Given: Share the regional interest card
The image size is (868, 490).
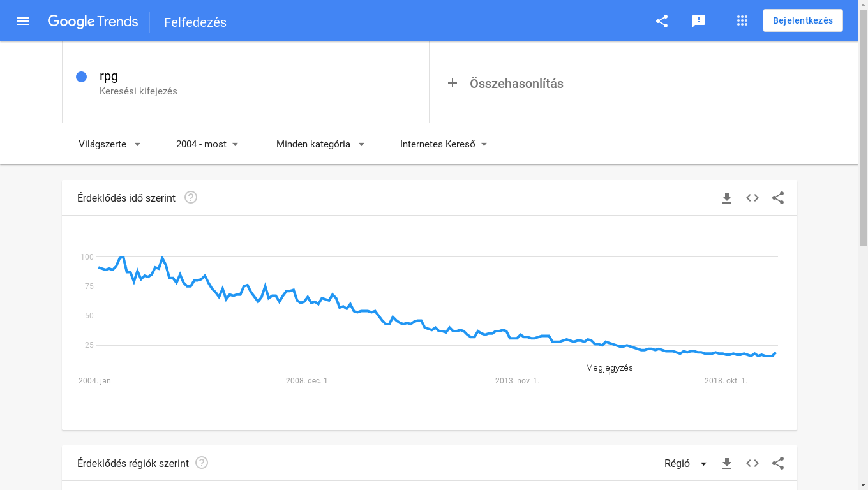Looking at the screenshot, I should [778, 463].
